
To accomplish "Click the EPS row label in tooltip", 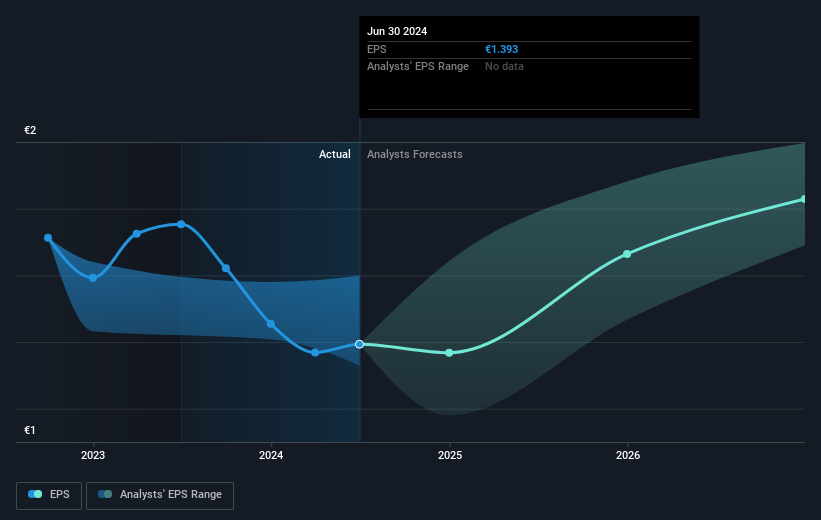I will tap(376, 49).
